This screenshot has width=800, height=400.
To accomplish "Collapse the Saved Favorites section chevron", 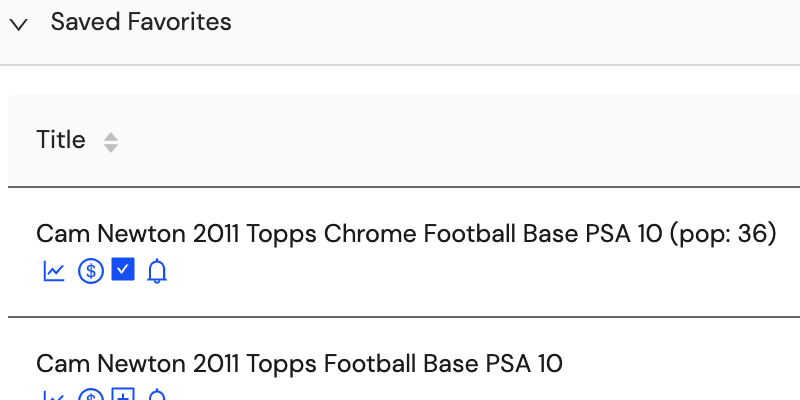I will pos(19,24).
